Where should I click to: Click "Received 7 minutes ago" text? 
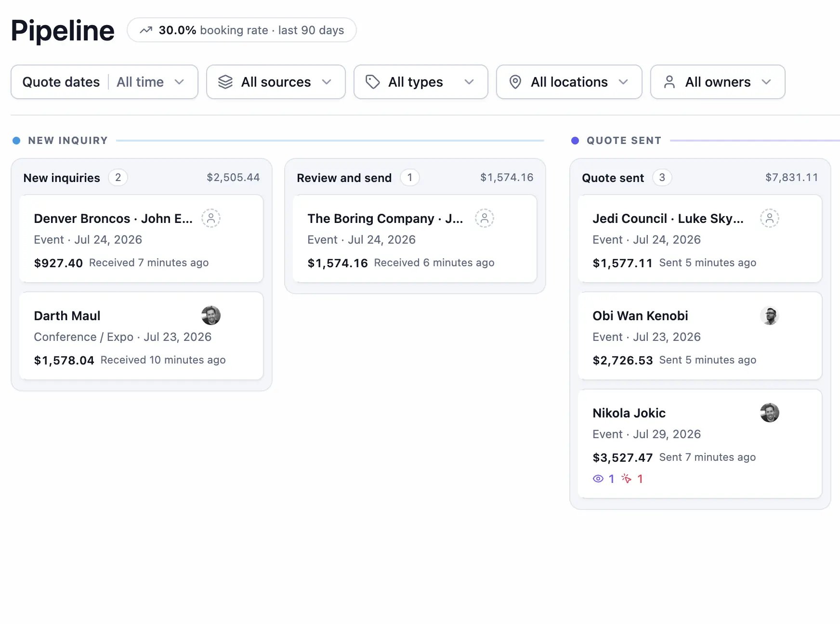[149, 263]
